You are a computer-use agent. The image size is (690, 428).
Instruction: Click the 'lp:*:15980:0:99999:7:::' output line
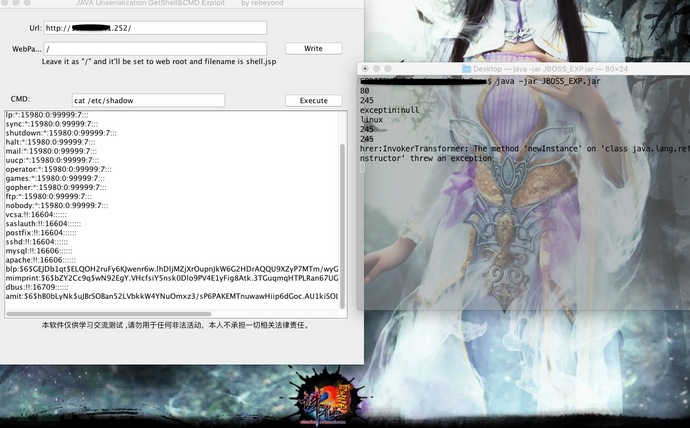pyautogui.click(x=48, y=115)
